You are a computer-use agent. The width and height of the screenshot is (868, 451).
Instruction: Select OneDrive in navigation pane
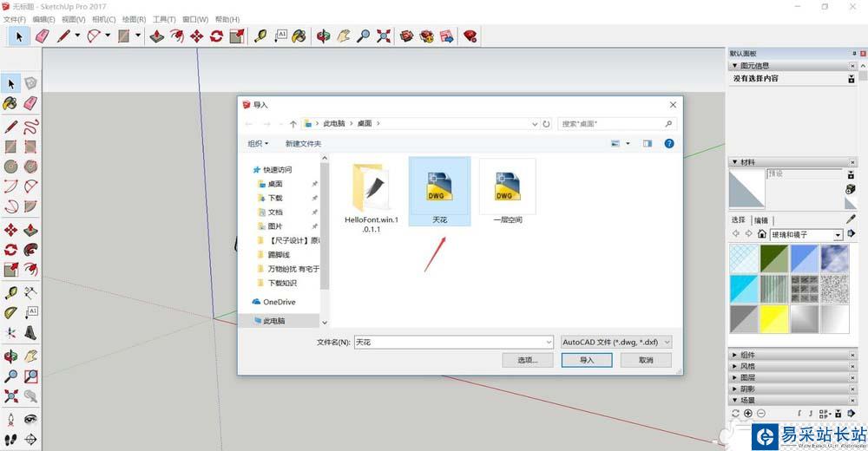[279, 302]
